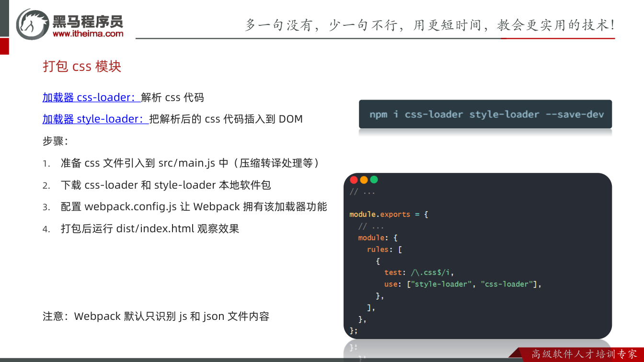Image resolution: width=644 pixels, height=362 pixels.
Task: Click the red close dot in code window
Action: 354,180
